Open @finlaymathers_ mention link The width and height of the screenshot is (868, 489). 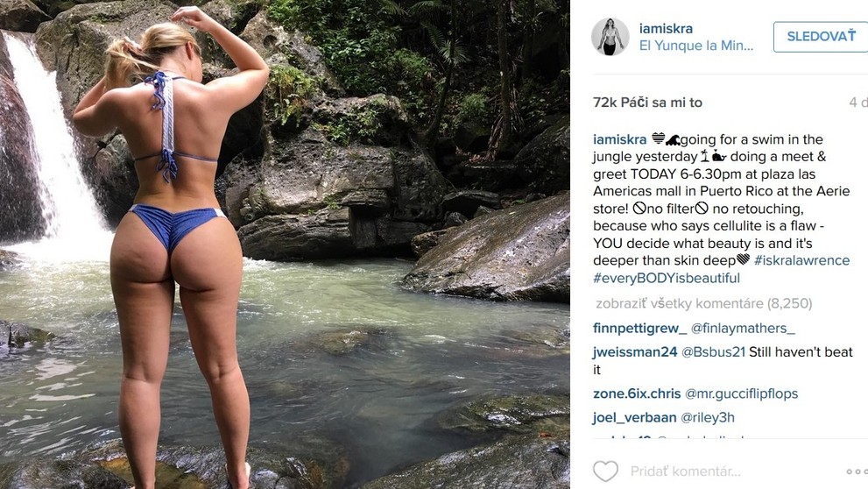(x=743, y=329)
